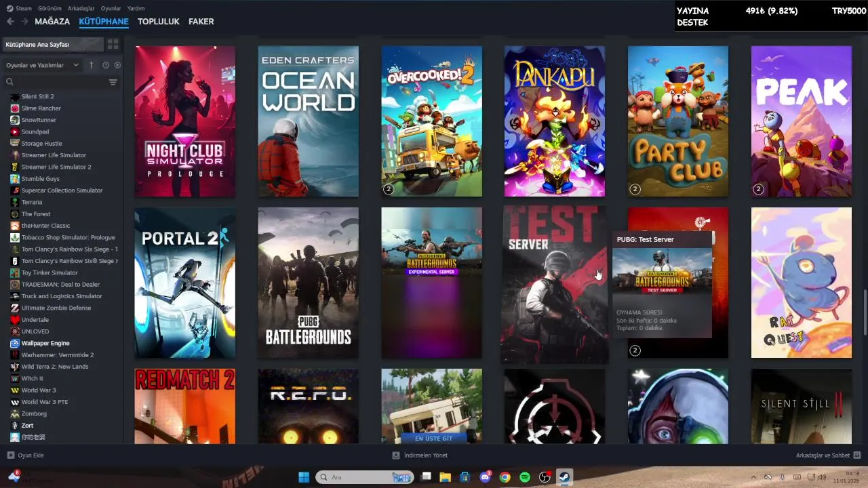
Task: Open the Redmatch 2 cover
Action: coord(185,406)
